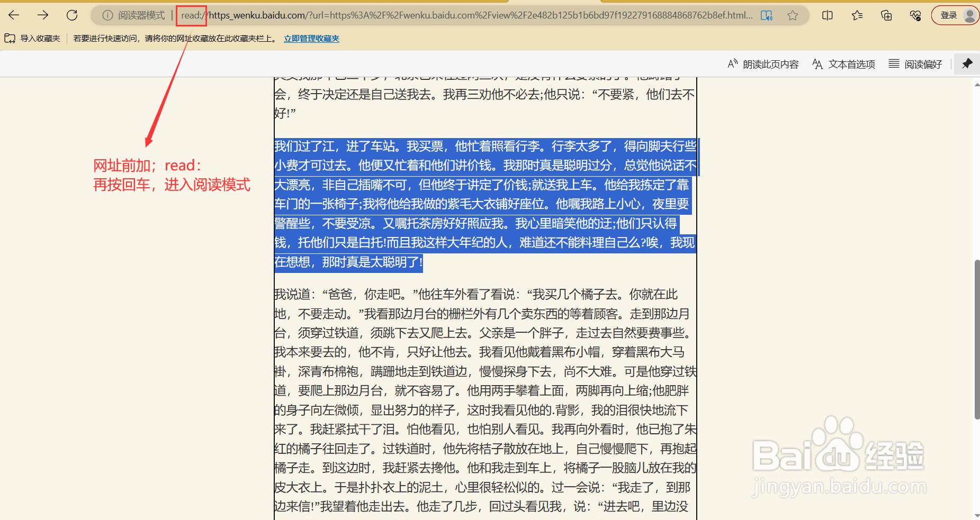This screenshot has width=980, height=520.
Task: Open 文本首选项 text preferences
Action: click(x=843, y=64)
